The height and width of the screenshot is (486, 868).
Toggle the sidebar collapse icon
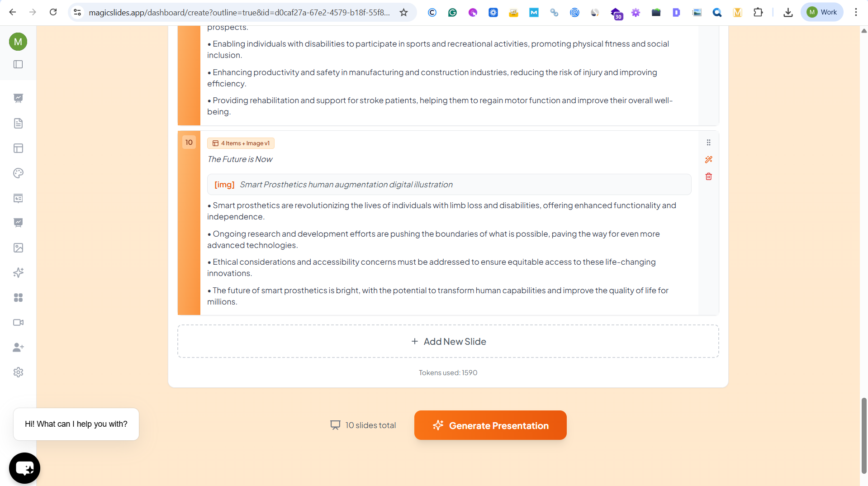point(18,64)
